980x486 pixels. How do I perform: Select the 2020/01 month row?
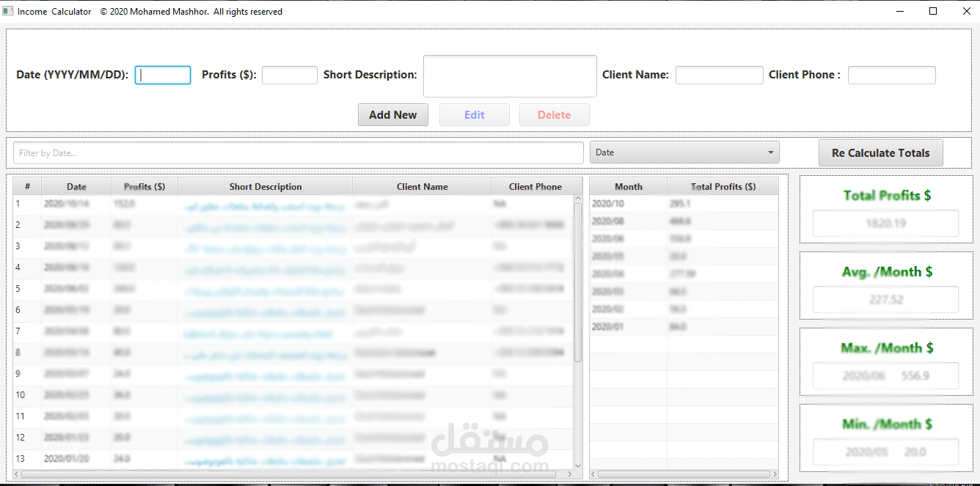pos(684,327)
